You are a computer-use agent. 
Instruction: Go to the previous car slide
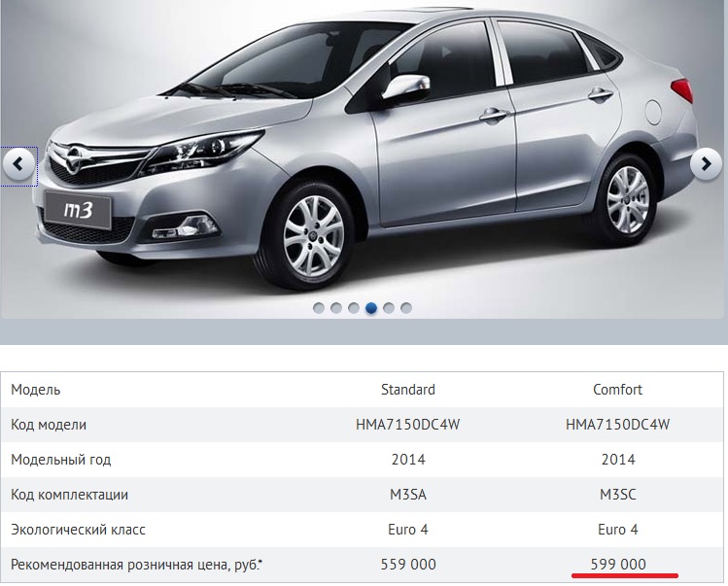(18, 164)
